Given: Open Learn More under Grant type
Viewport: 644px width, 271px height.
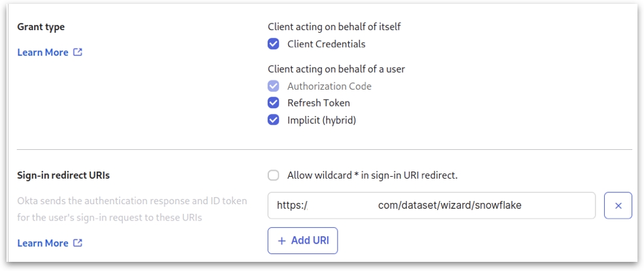Looking at the screenshot, I should click(x=43, y=52).
